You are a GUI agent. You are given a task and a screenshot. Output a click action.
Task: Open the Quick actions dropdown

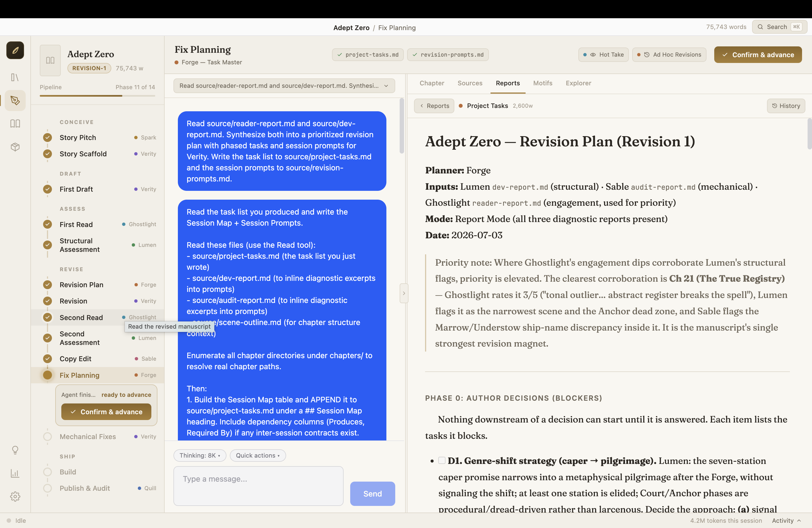pyautogui.click(x=258, y=455)
